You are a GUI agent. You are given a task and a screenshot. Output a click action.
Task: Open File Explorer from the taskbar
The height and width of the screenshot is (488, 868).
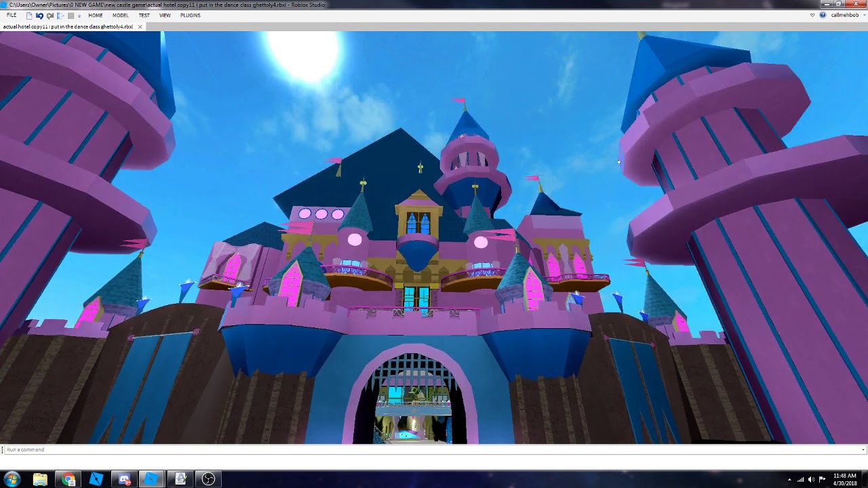click(40, 479)
